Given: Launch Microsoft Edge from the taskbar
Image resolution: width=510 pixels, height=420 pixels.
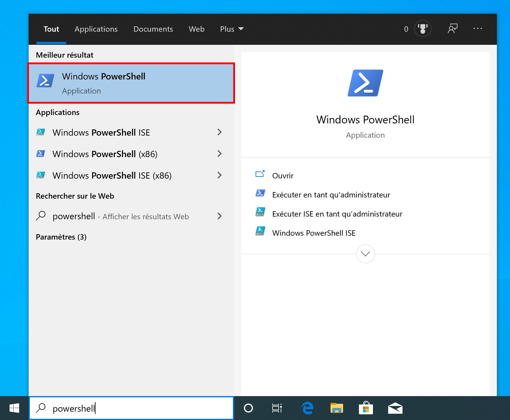Looking at the screenshot, I should coord(307,408).
